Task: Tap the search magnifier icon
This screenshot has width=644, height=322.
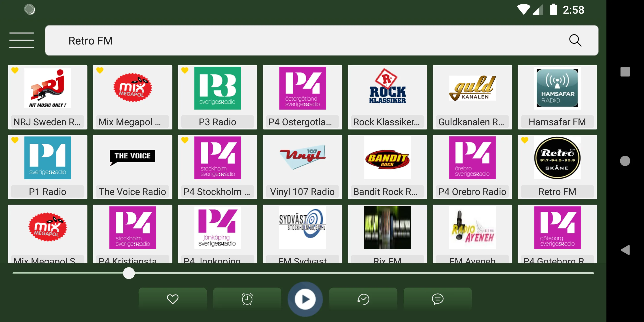Action: [x=575, y=40]
